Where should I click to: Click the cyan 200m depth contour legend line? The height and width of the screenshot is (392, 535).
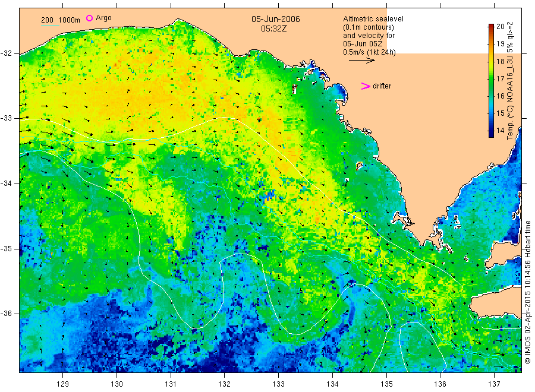[x=50, y=26]
